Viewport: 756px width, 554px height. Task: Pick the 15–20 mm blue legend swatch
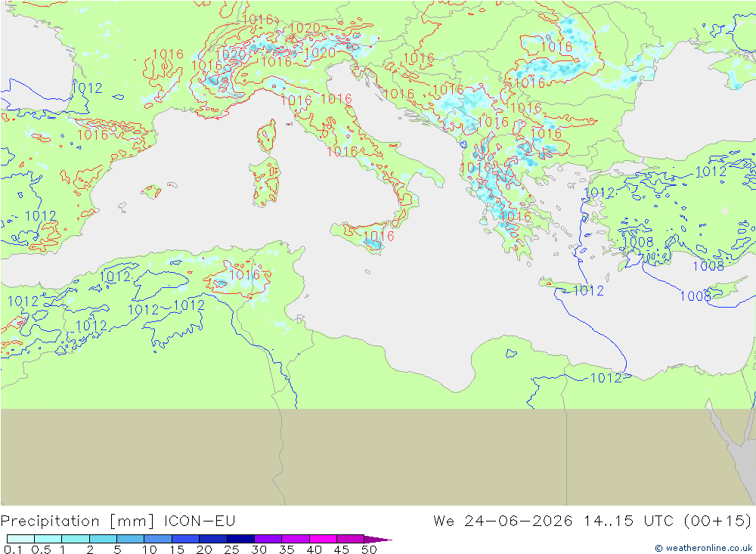tap(185, 539)
